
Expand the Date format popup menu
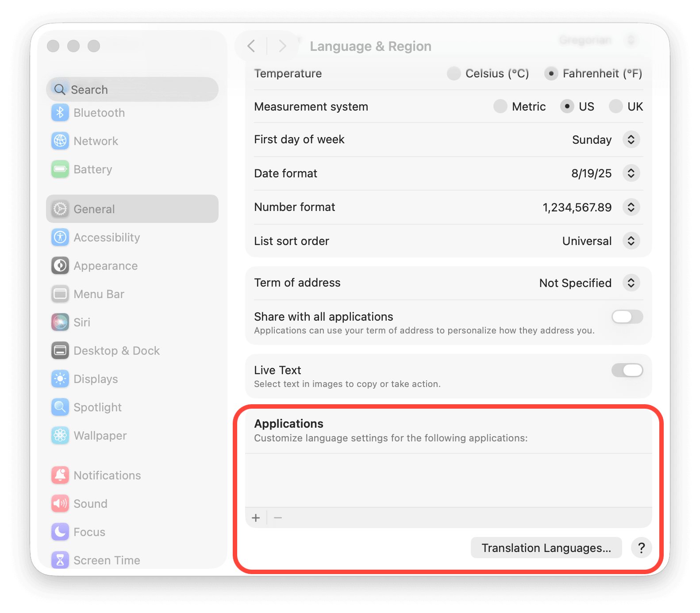[x=631, y=173]
